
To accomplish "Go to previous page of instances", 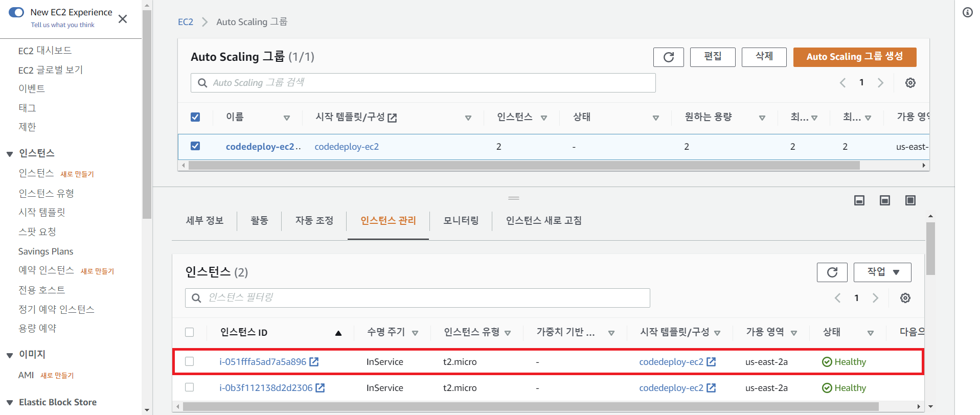I will (837, 298).
